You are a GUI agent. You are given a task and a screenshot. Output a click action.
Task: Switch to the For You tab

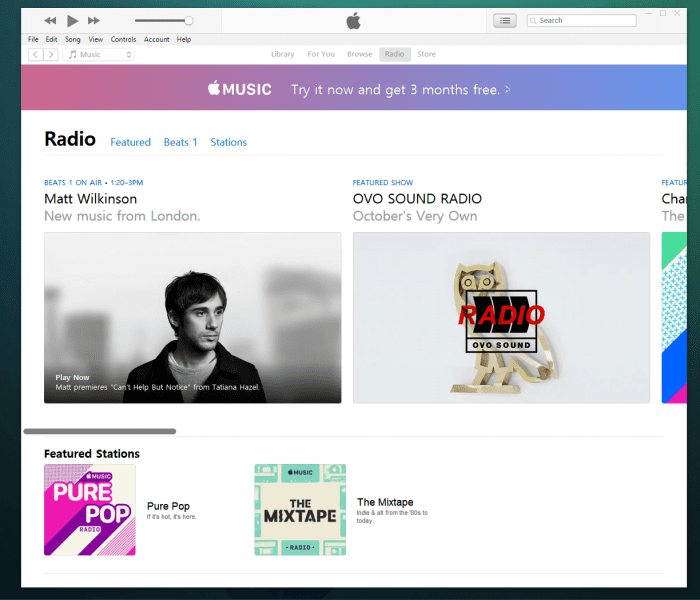[x=321, y=54]
